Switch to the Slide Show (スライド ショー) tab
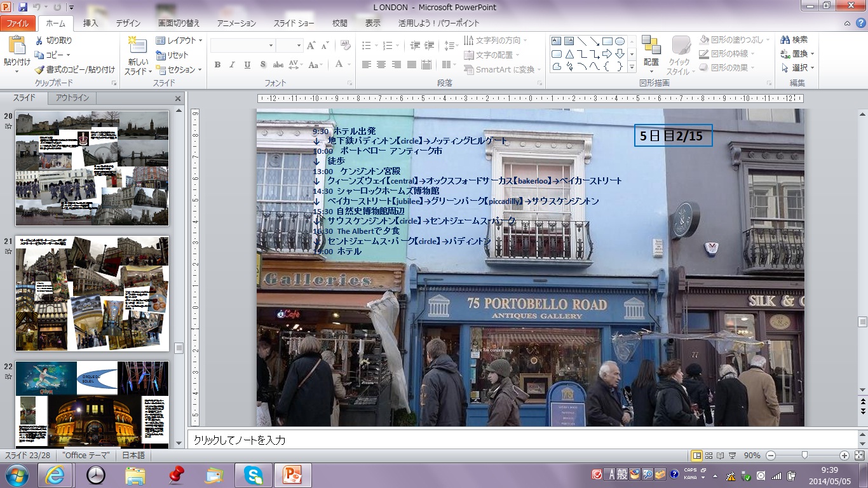Viewport: 868px width, 488px height. coord(294,24)
